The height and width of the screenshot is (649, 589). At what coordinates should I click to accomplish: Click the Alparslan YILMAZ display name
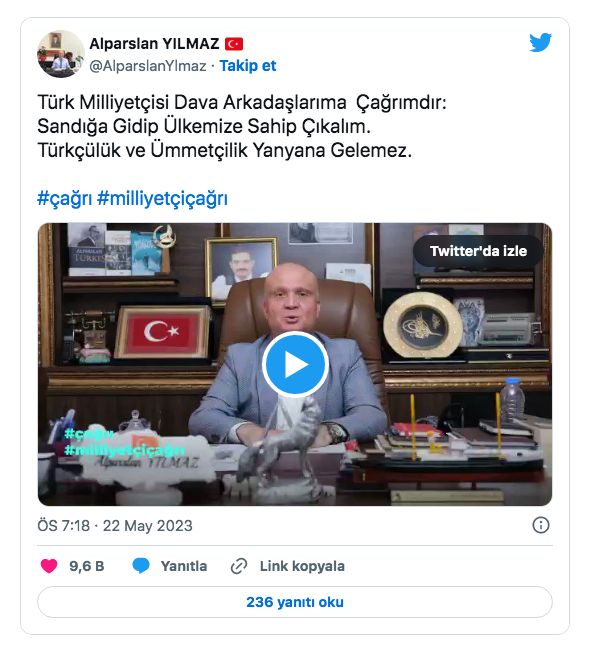(154, 43)
